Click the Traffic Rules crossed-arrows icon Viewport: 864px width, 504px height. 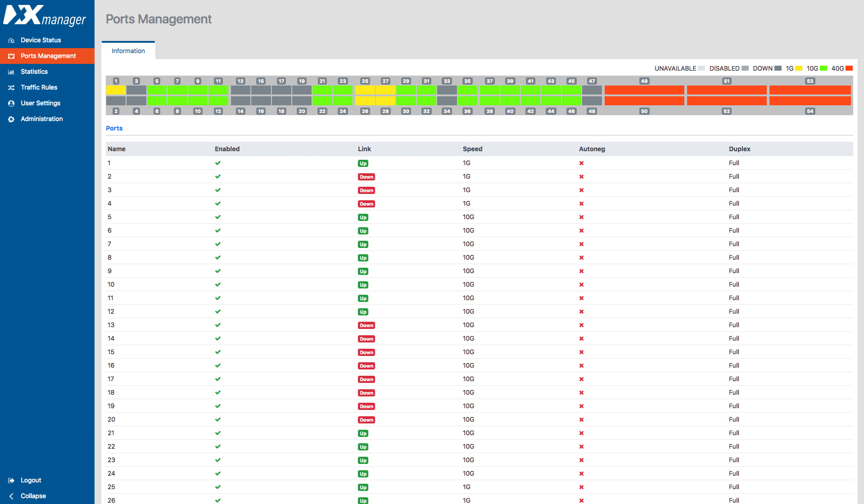[11, 87]
